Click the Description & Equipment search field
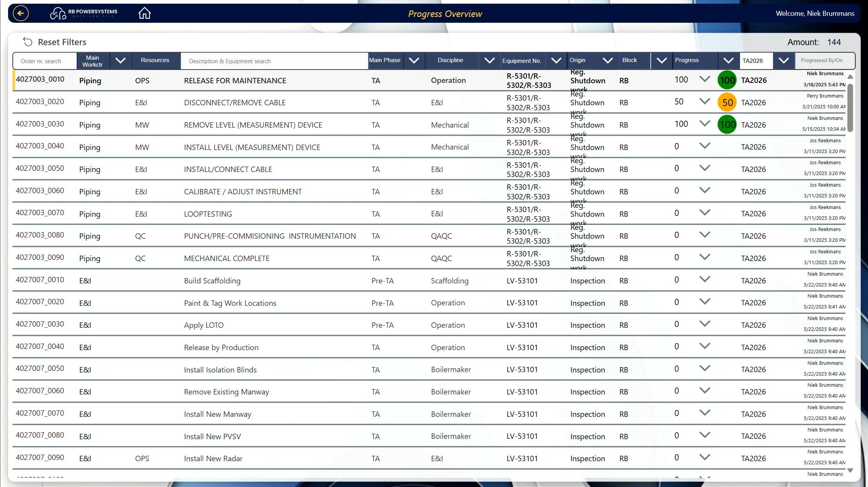Screen dimensions: 868x487 [274, 61]
